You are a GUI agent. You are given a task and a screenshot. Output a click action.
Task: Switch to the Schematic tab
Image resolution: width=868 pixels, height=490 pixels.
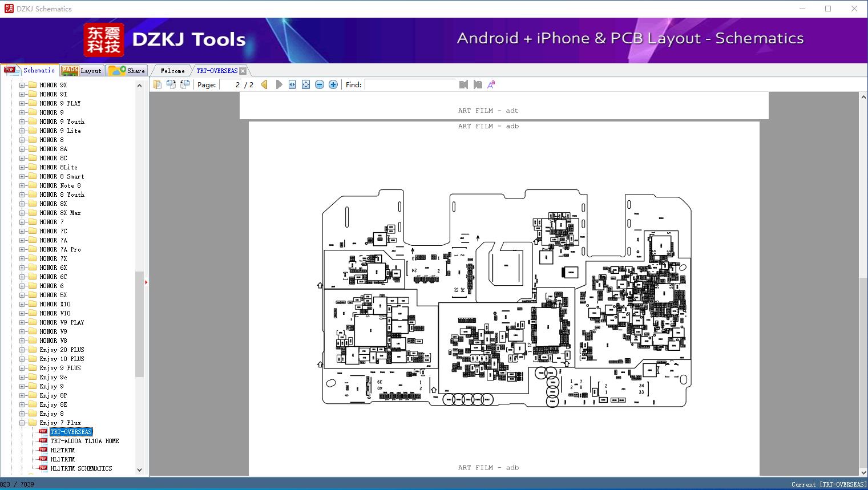(x=30, y=70)
